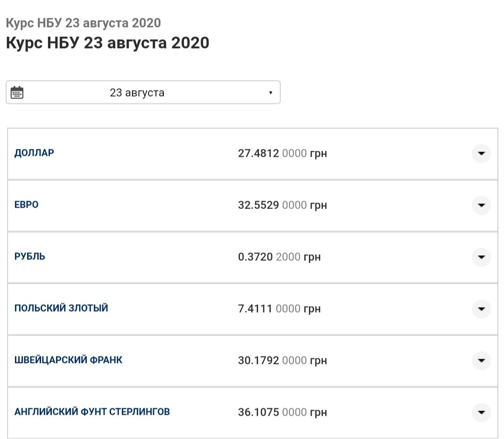Open the ДОЛЛАР currency link
This screenshot has height=439, width=504.
tap(34, 153)
